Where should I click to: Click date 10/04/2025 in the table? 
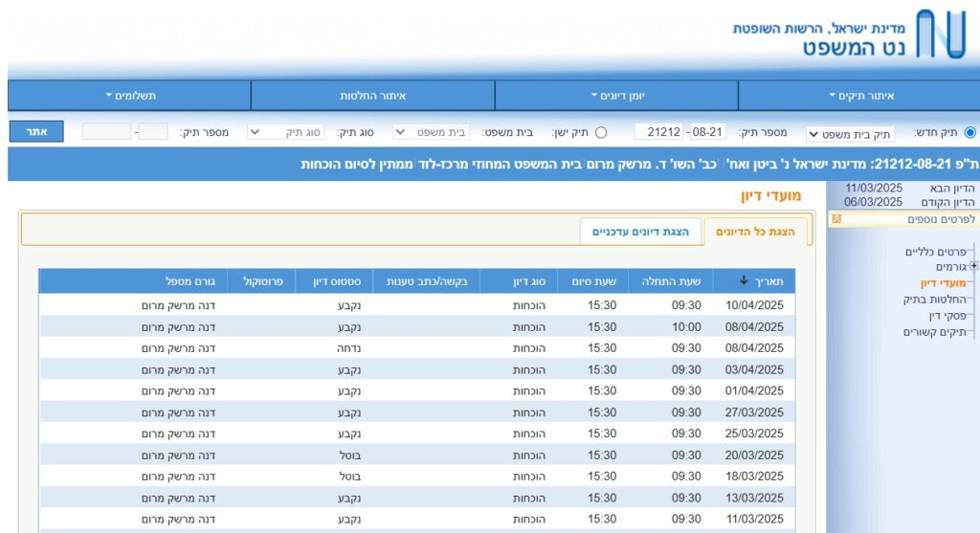click(x=754, y=305)
